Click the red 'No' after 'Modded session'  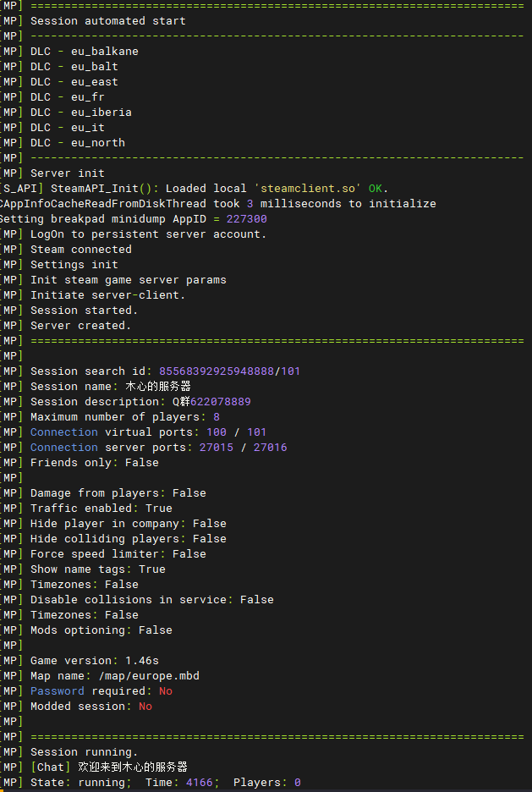click(145, 706)
